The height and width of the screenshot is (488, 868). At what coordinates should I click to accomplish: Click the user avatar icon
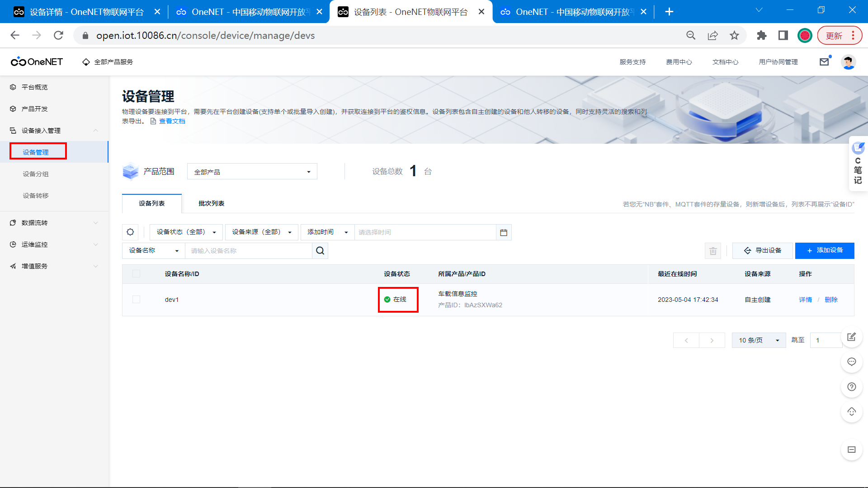pos(848,62)
